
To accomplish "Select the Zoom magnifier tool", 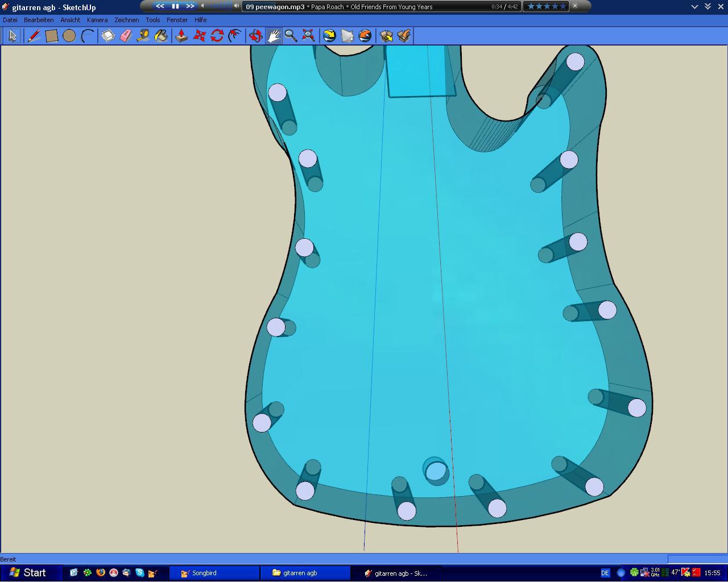I will tap(291, 36).
